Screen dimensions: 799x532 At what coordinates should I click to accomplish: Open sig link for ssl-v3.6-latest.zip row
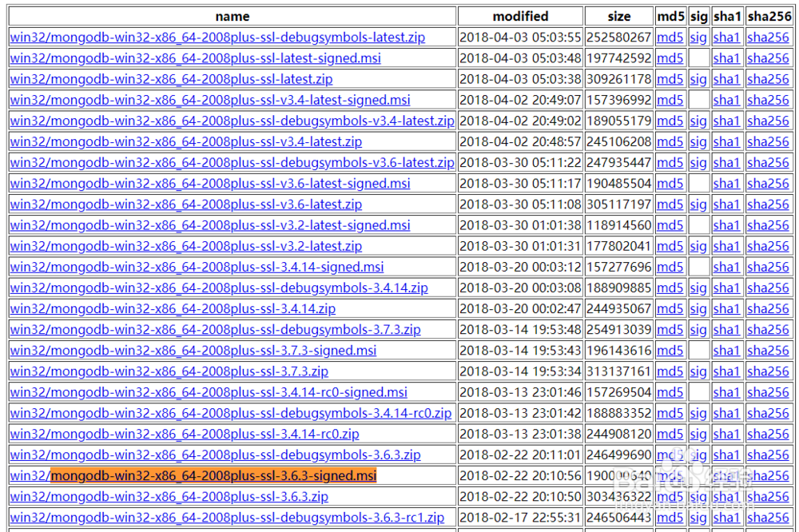point(698,204)
